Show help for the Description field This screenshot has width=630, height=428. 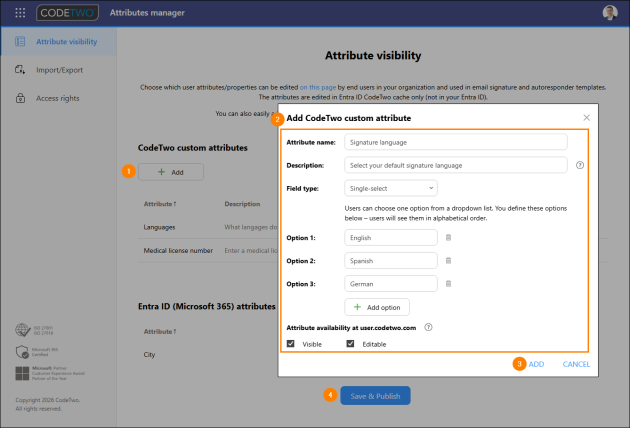(580, 165)
